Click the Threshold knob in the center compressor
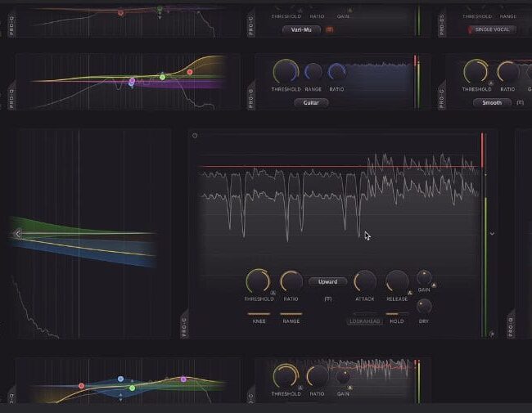Screen dimensions: 532x413 (x=257, y=282)
